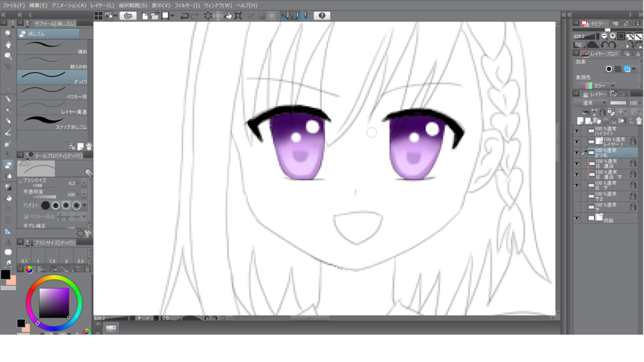This screenshot has width=644, height=362.
Task: Open the layer color effect dropdown arrow
Action: coord(635,69)
